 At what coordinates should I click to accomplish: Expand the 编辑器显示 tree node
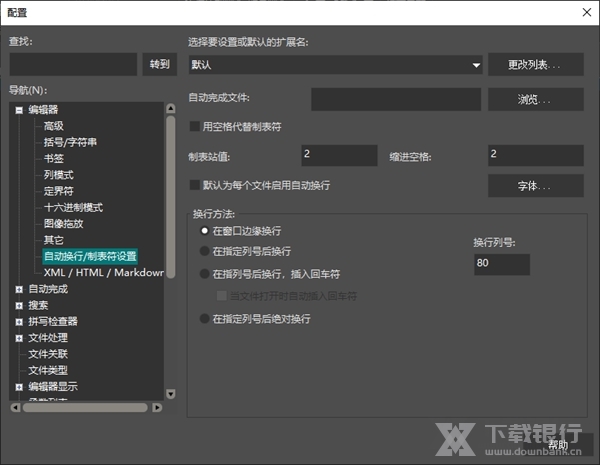(x=19, y=387)
